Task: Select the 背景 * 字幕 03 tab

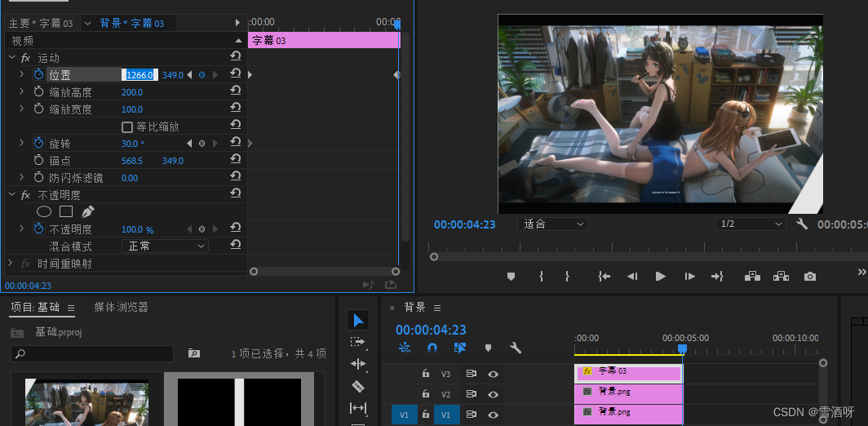Action: pos(132,24)
